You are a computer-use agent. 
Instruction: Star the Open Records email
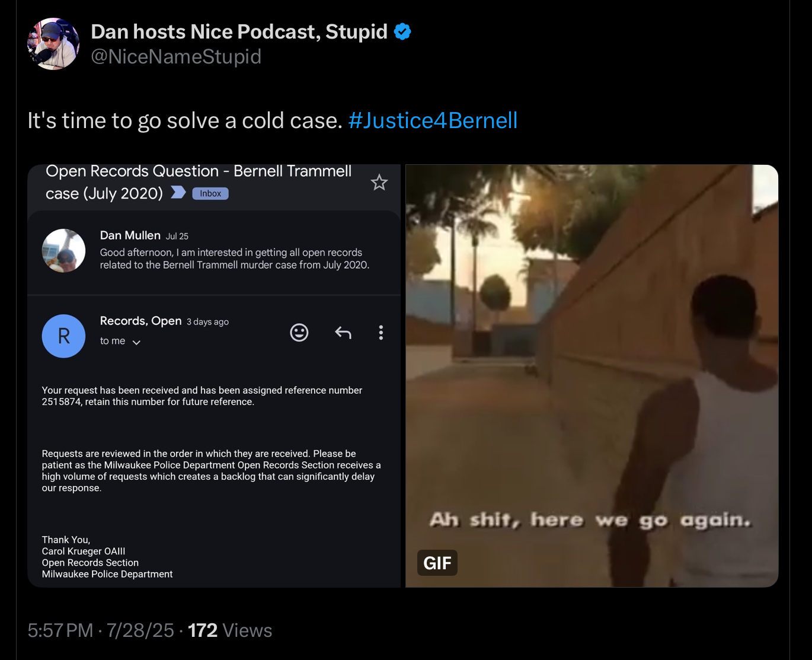coord(379,182)
